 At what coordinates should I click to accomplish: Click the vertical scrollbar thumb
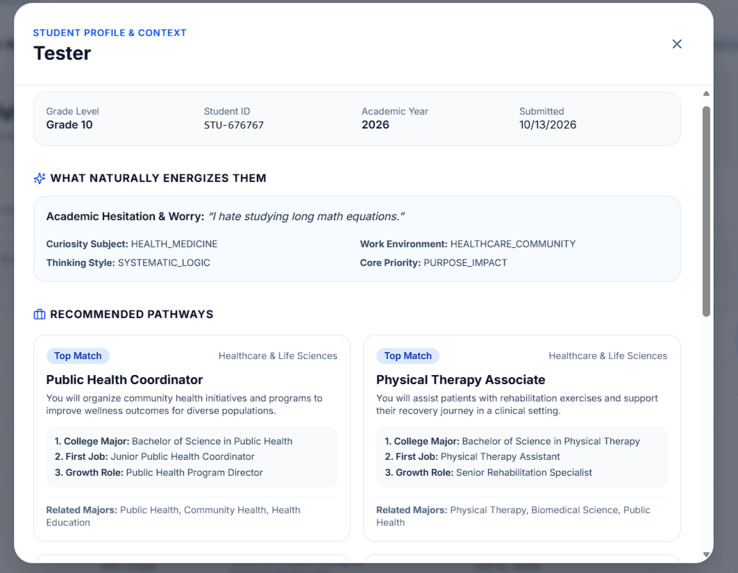(x=706, y=211)
